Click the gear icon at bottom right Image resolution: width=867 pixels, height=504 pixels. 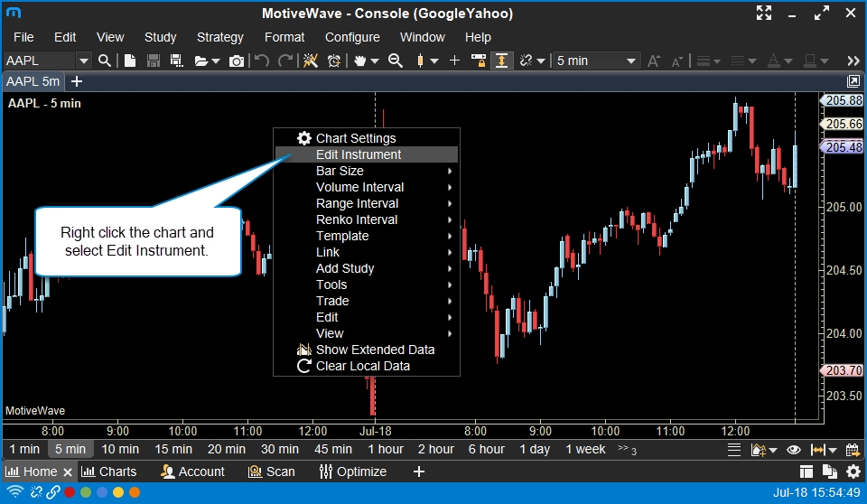pyautogui.click(x=853, y=471)
